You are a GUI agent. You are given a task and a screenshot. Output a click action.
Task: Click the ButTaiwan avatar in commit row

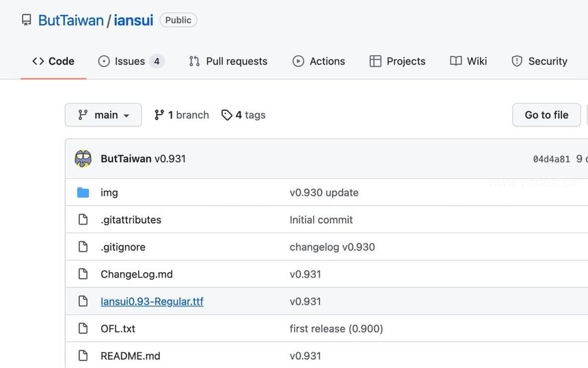pyautogui.click(x=83, y=159)
